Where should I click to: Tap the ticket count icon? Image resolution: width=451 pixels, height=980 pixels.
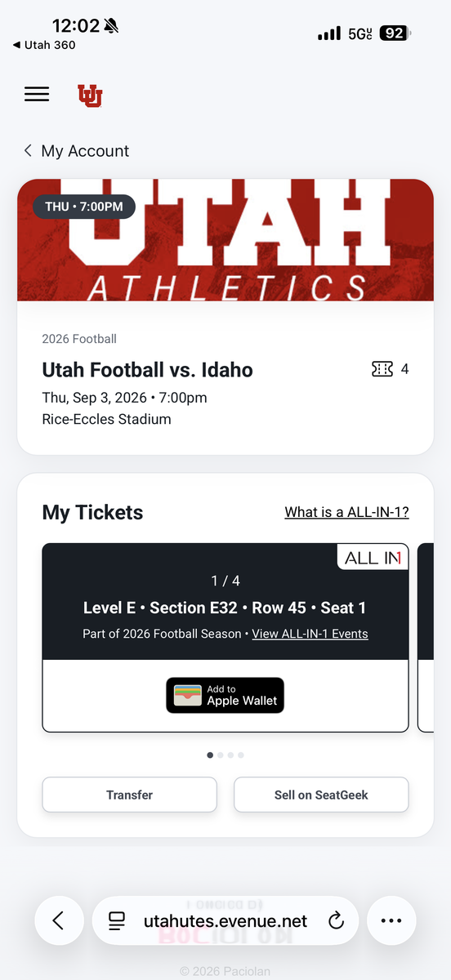click(x=382, y=370)
